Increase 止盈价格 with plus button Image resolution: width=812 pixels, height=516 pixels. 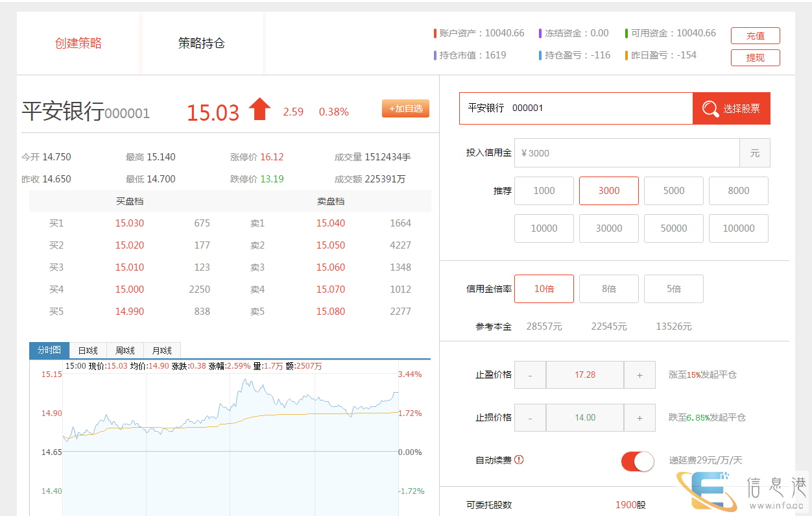coord(639,375)
